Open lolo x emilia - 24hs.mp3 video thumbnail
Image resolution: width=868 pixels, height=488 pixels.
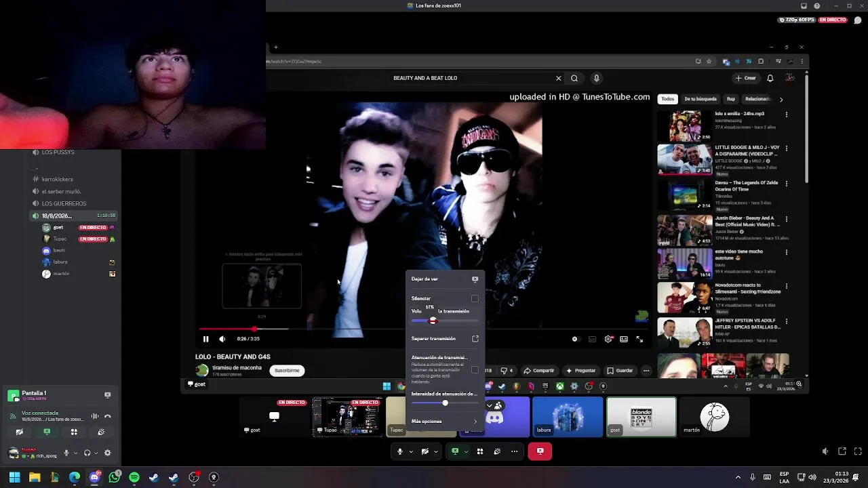point(685,125)
